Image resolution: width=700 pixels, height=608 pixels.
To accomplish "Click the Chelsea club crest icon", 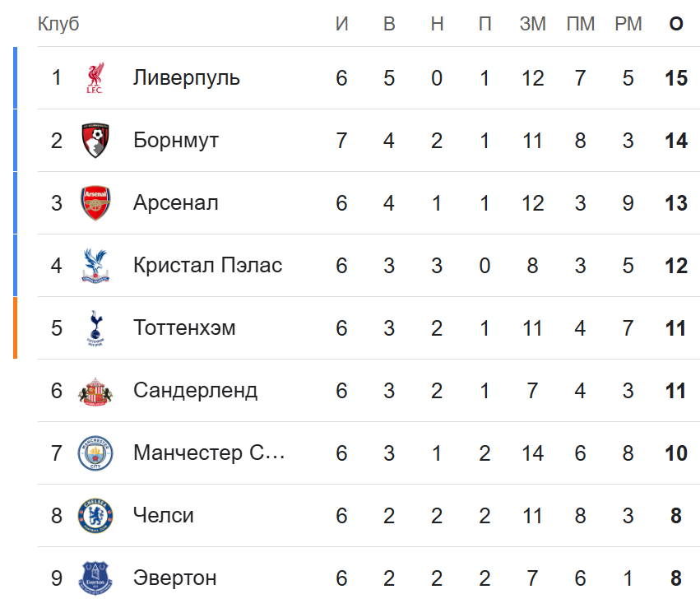I will click(95, 516).
